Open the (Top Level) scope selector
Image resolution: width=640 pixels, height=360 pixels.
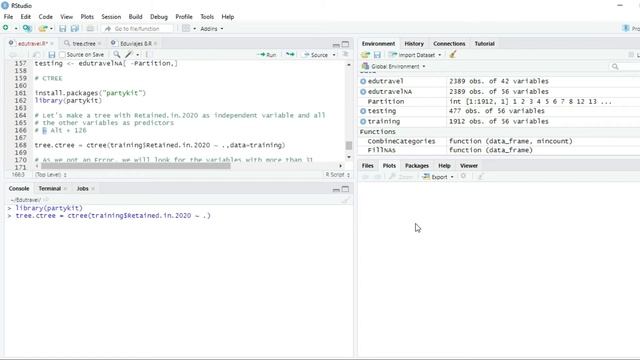[x=51, y=174]
